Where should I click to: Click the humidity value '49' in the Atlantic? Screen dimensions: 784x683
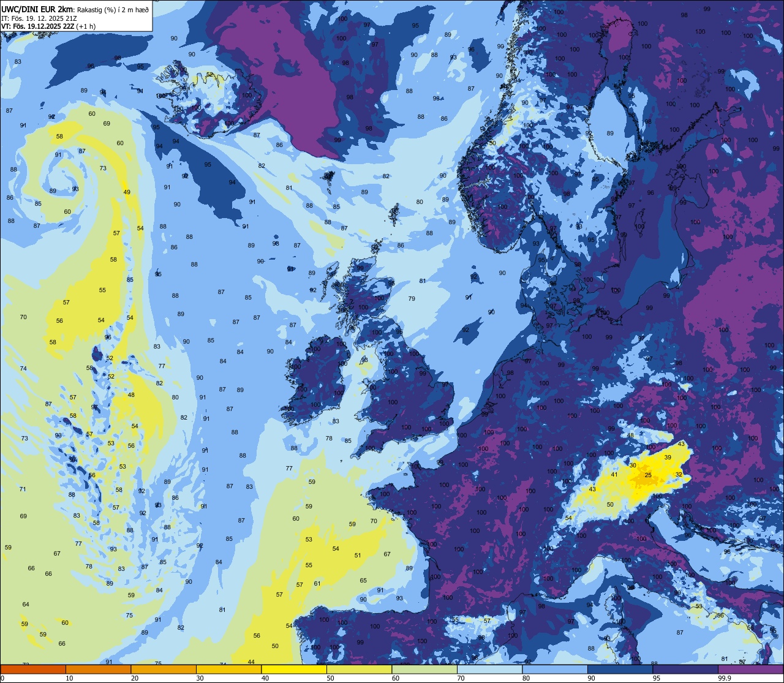coord(127,192)
